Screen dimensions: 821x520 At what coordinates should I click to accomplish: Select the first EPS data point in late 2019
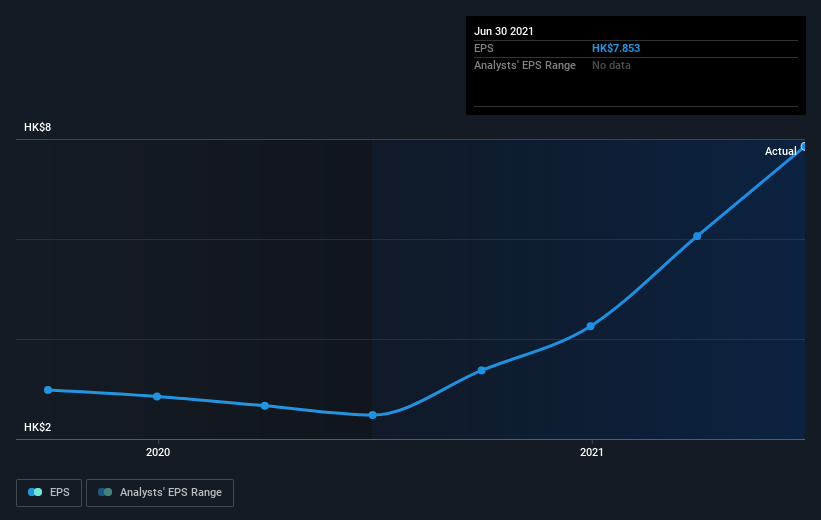click(48, 390)
